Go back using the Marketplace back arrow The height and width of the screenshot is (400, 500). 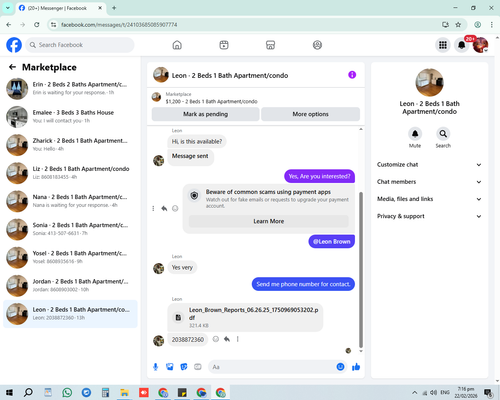(x=12, y=67)
